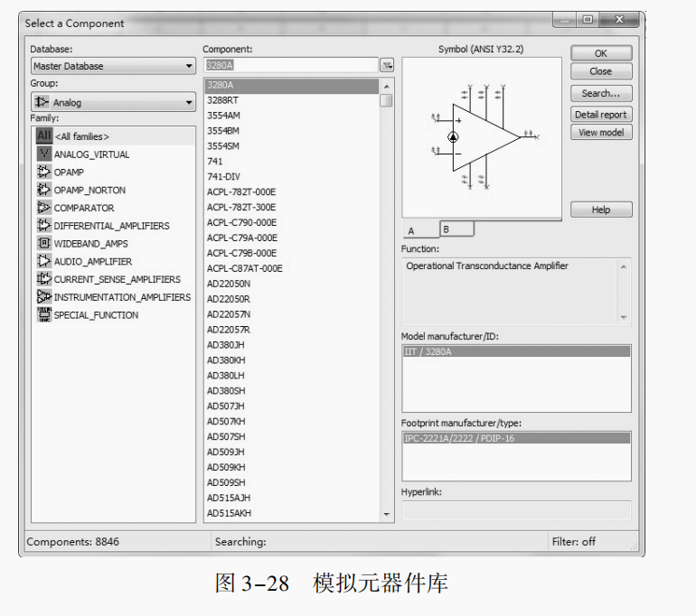Image resolution: width=696 pixels, height=616 pixels.
Task: Open the Search... dialog
Action: [x=601, y=94]
